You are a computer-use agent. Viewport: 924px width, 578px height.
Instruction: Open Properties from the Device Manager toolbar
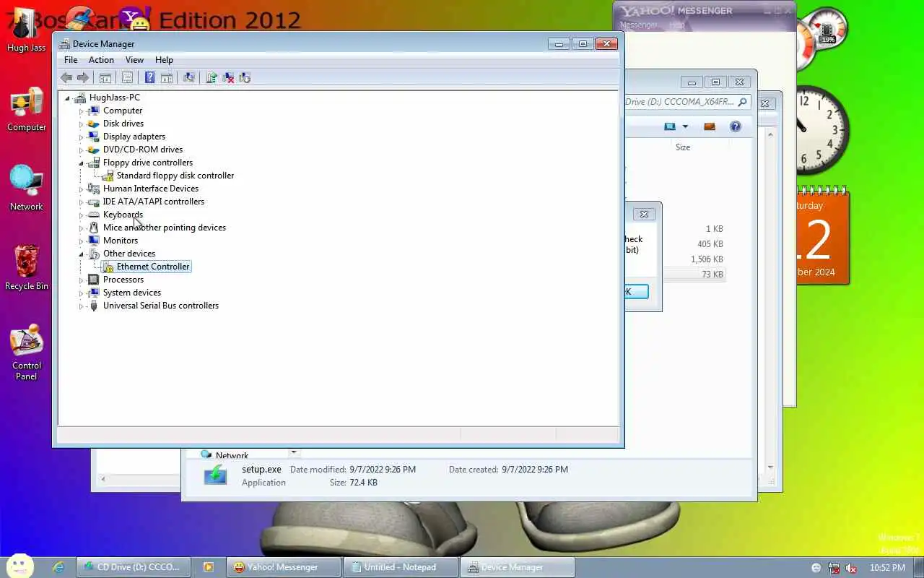128,78
